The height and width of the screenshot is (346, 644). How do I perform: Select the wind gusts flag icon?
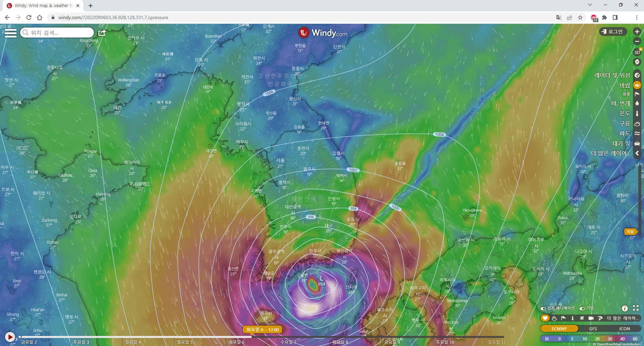pos(637,94)
